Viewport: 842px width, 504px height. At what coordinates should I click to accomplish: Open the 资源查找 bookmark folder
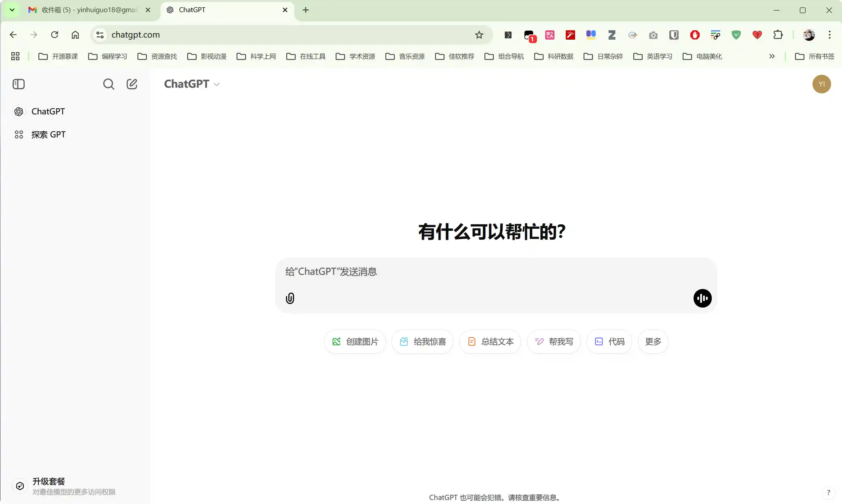pyautogui.click(x=157, y=56)
